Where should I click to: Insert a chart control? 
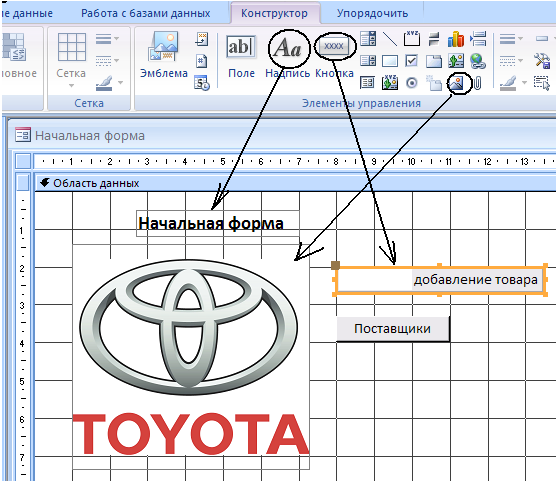[x=456, y=39]
